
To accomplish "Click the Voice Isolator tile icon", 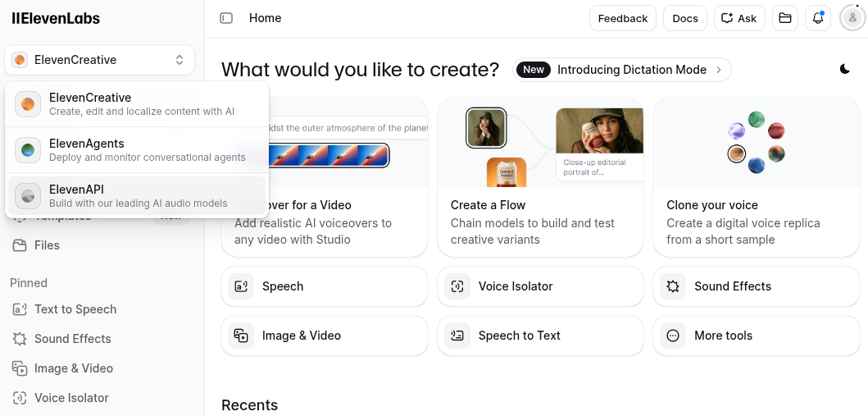I will click(x=457, y=286).
